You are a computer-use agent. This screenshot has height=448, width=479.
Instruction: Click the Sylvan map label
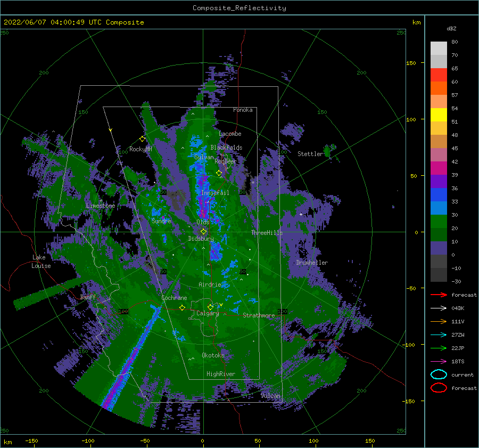204,157
